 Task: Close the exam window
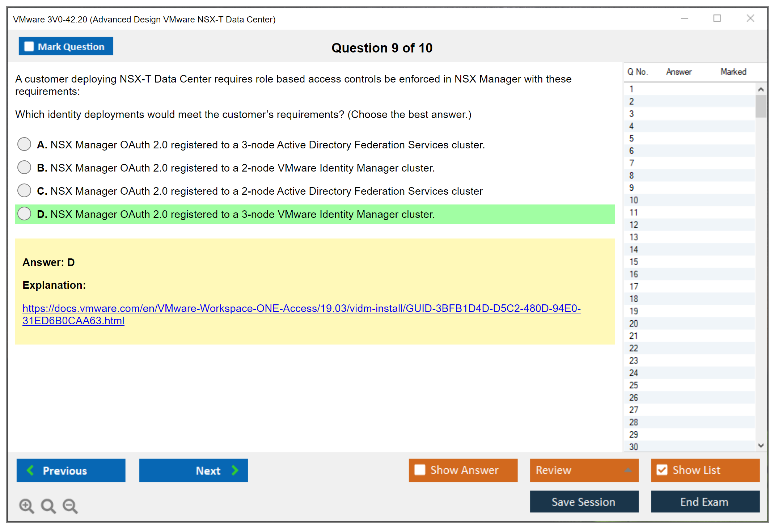(750, 18)
